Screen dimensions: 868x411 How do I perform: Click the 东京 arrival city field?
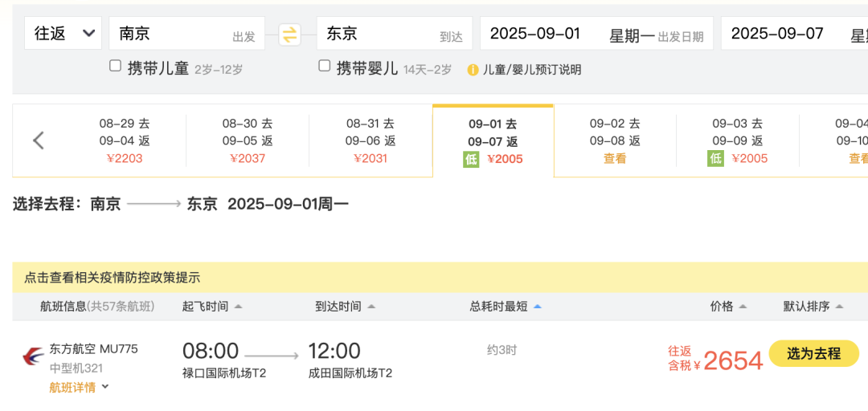(394, 33)
